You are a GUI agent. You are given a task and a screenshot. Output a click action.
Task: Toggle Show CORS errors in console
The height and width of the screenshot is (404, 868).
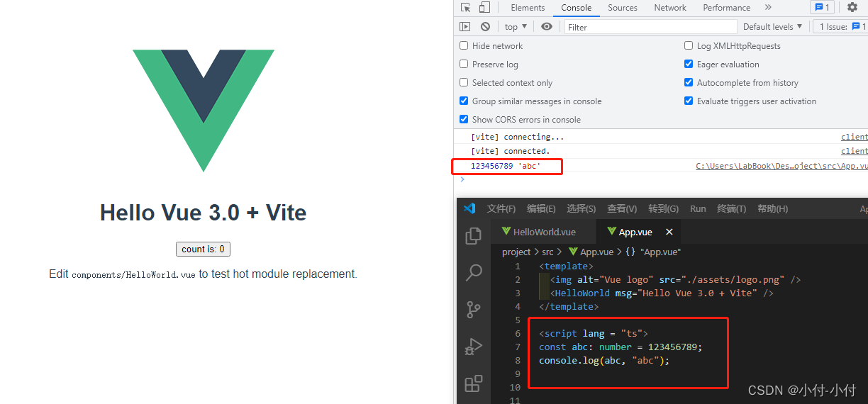pos(464,119)
